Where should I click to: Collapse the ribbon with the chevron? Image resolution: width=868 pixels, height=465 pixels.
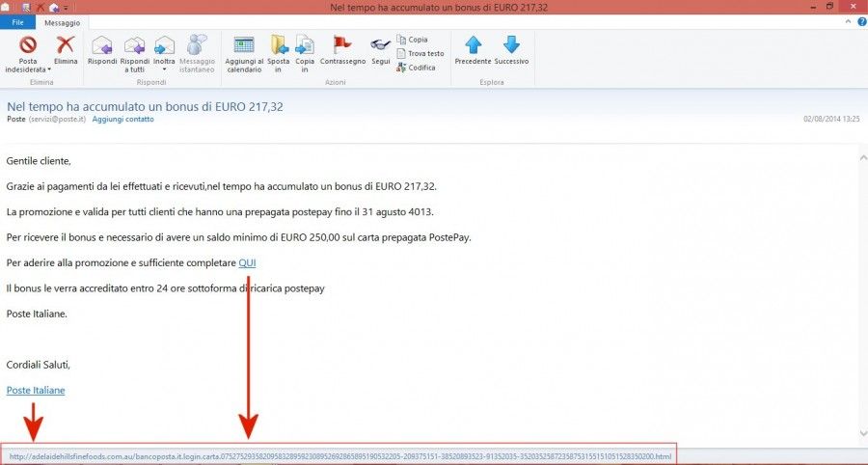[x=849, y=21]
